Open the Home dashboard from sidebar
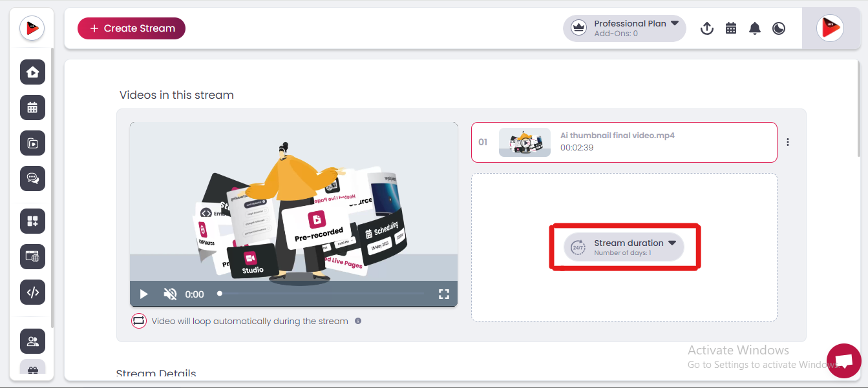 point(32,72)
